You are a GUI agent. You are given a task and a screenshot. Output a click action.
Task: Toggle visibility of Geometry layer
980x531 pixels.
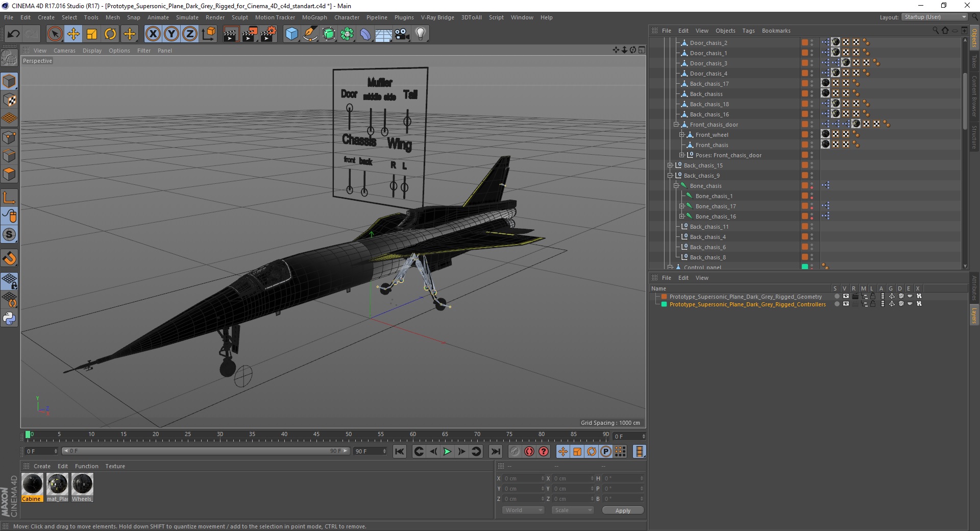pos(846,296)
